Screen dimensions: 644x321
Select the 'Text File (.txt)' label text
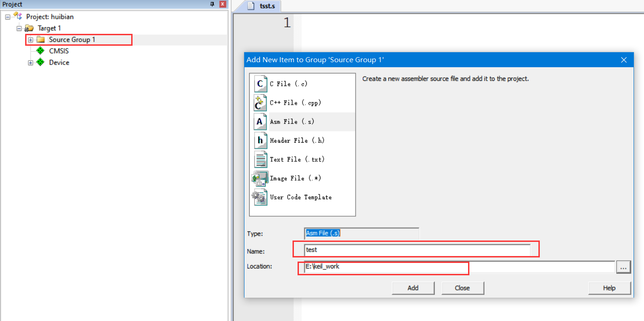pyautogui.click(x=297, y=159)
